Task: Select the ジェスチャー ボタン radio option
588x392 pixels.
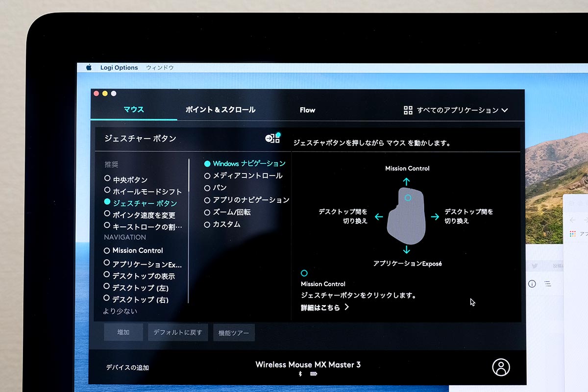Action: pyautogui.click(x=141, y=203)
